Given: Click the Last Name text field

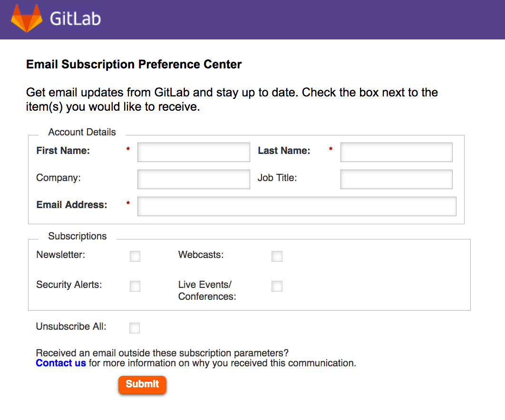Looking at the screenshot, I should pos(396,152).
